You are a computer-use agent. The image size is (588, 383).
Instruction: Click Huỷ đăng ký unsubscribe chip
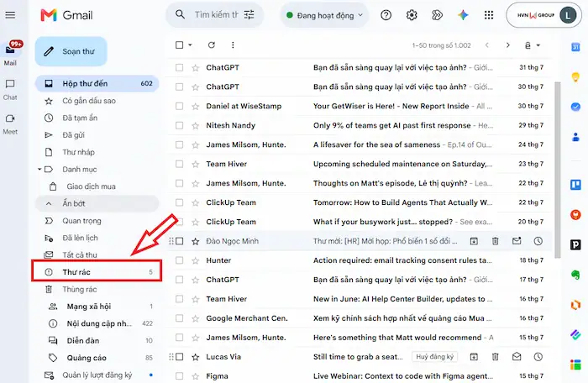[x=434, y=357]
